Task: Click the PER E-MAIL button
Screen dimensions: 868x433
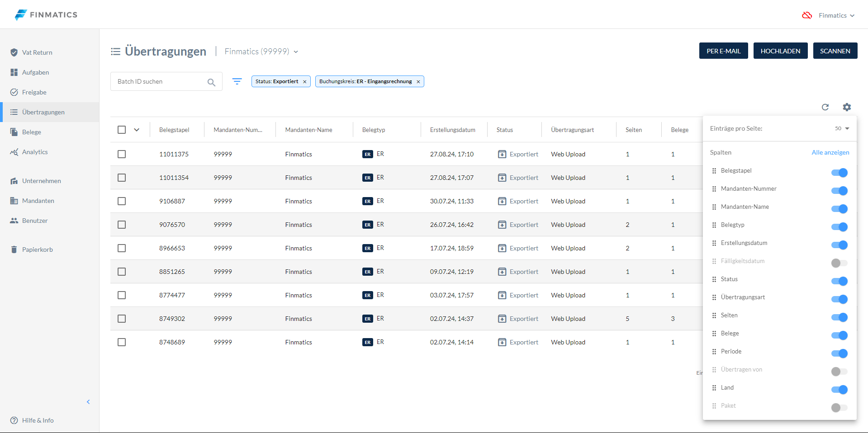Action: pos(724,51)
